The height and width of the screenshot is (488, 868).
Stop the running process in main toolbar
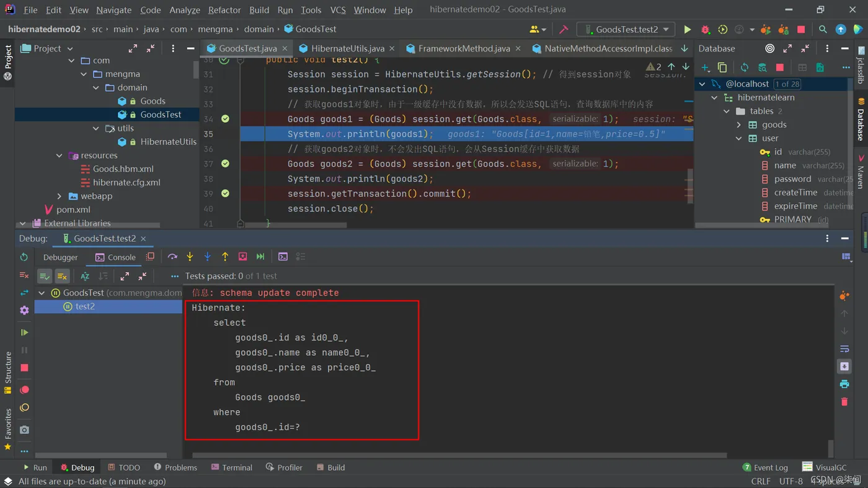[801, 29]
